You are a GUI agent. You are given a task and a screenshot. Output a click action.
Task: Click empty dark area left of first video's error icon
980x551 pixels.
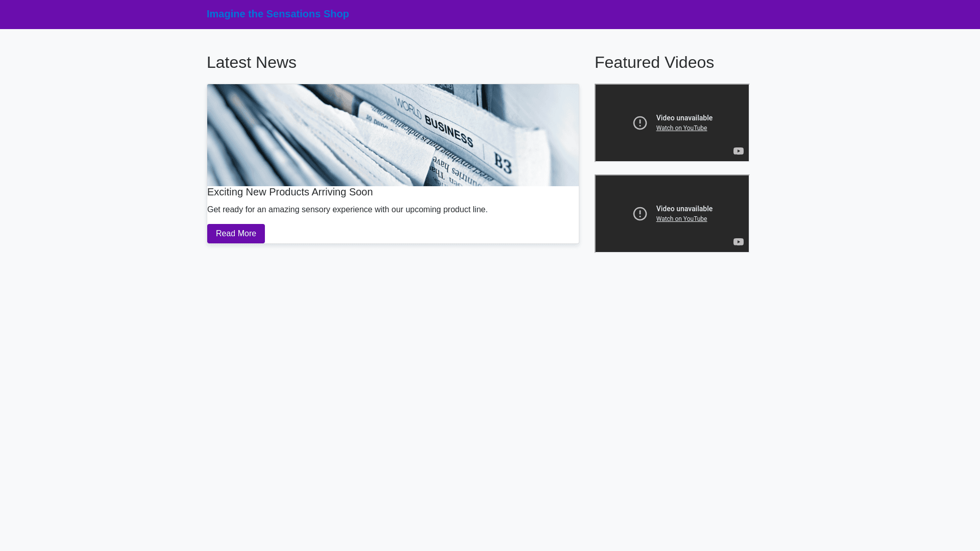[612, 123]
